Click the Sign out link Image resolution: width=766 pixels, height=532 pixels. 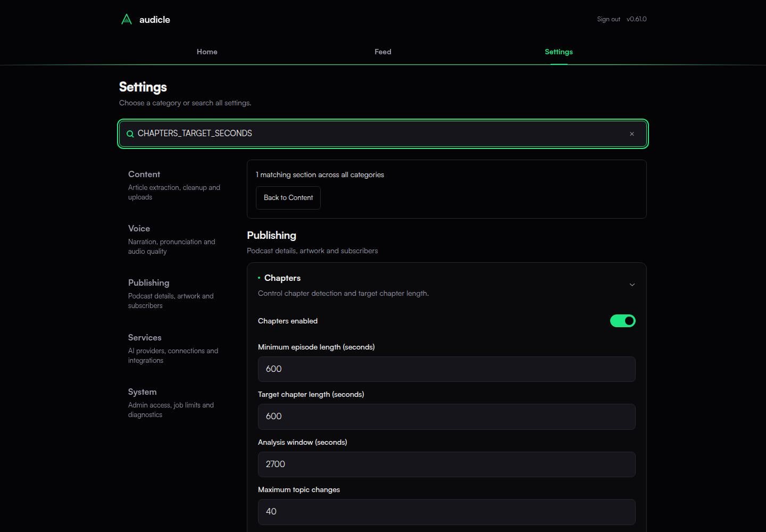[x=609, y=19]
